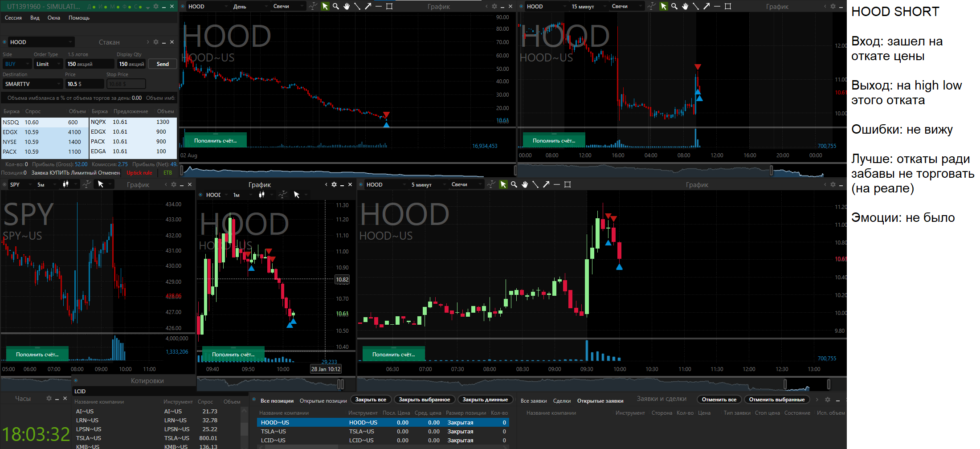Viewport: 980px width, 449px height.
Task: Open settings gear of the Стакан panel
Action: (156, 42)
